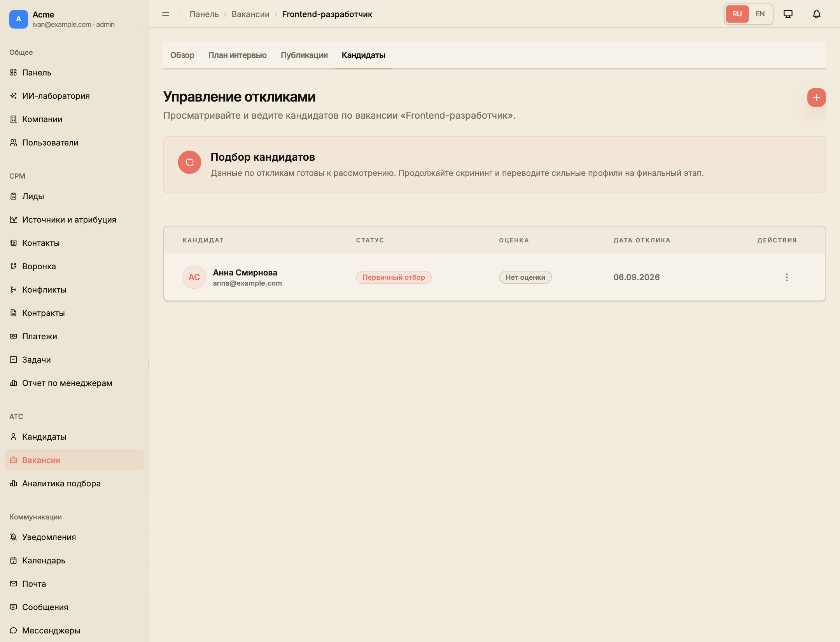
Task: Click the shield icon in Подбор кандидатов banner
Action: [x=189, y=162]
